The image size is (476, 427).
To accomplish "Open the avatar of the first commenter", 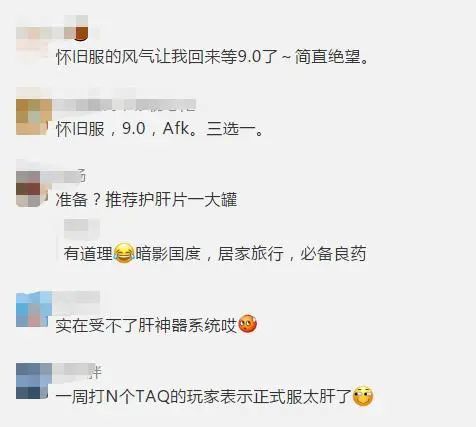I will [x=33, y=33].
